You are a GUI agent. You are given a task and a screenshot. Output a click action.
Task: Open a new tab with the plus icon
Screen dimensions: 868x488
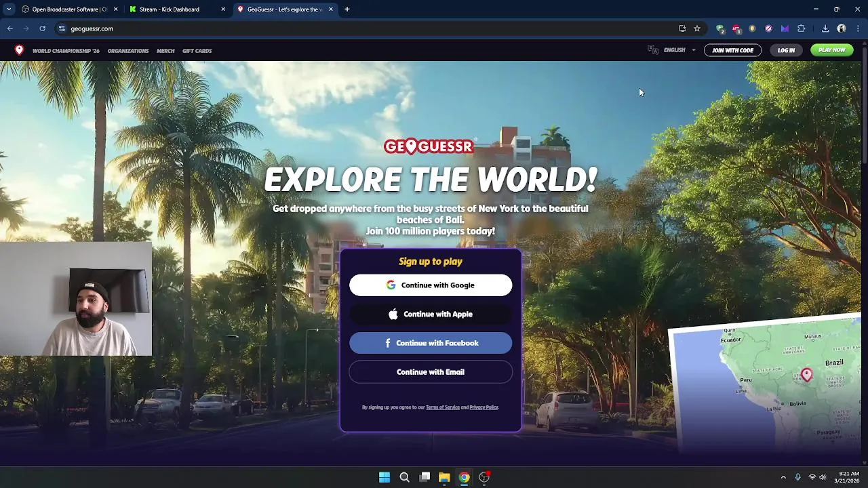pos(347,9)
